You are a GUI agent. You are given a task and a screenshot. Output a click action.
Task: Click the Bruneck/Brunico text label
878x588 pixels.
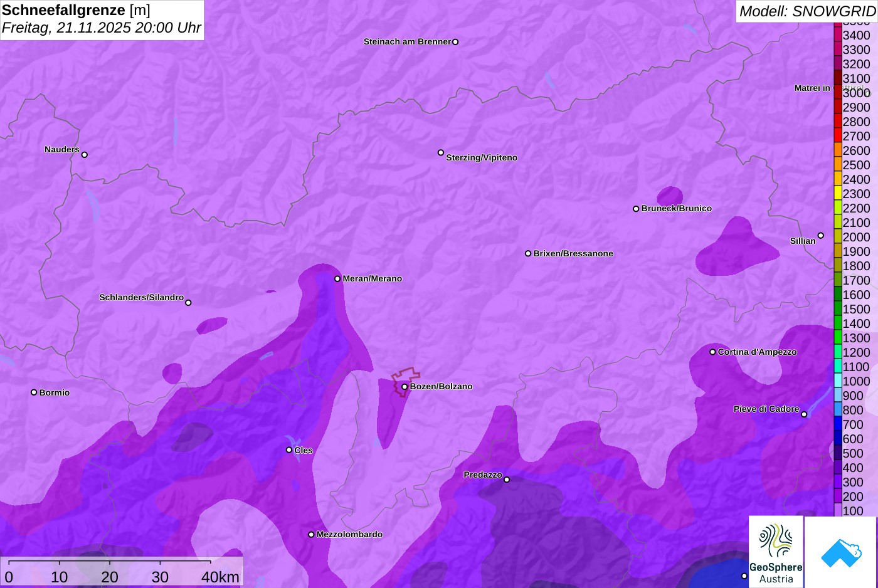pos(677,209)
